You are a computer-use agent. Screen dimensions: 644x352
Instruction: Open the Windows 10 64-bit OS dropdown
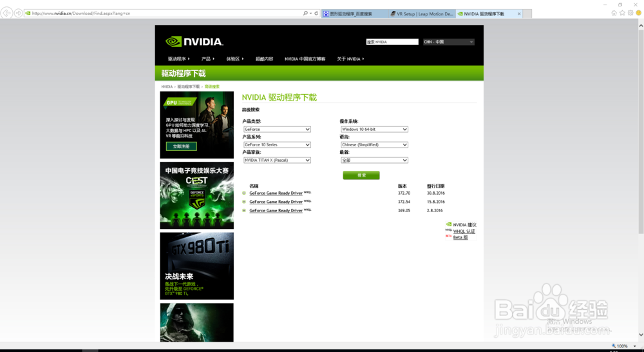[374, 129]
